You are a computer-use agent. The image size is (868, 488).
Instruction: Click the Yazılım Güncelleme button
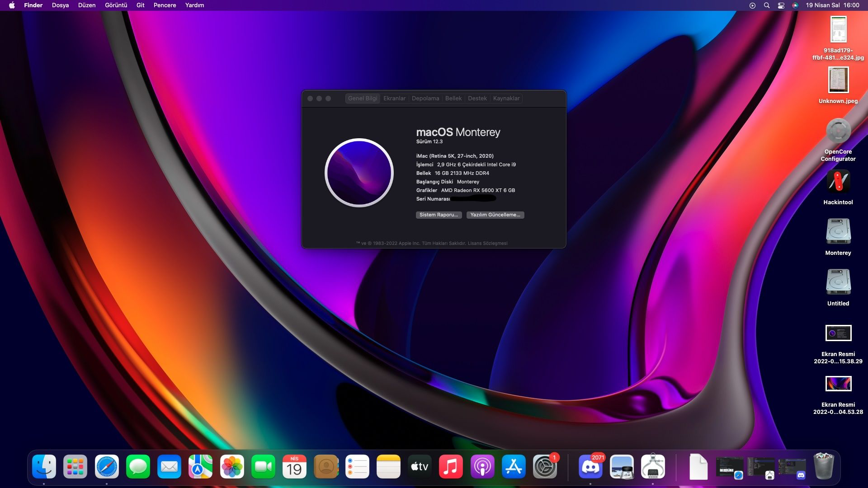pos(495,215)
